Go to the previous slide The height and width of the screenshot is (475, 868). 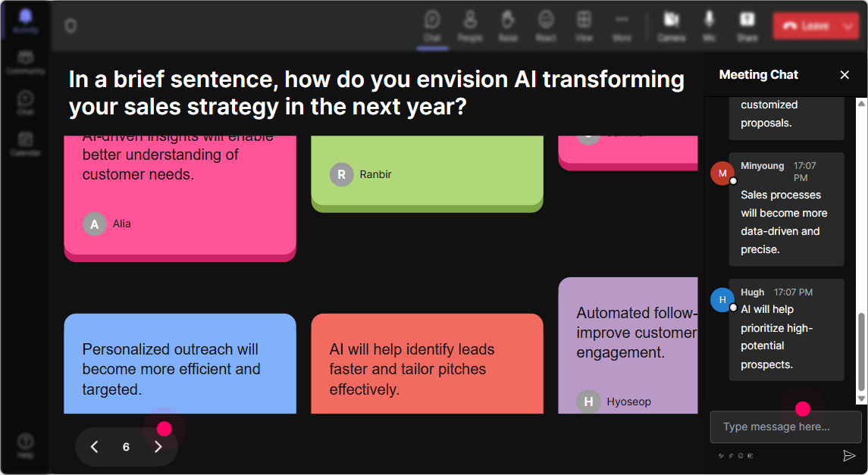[x=95, y=447]
